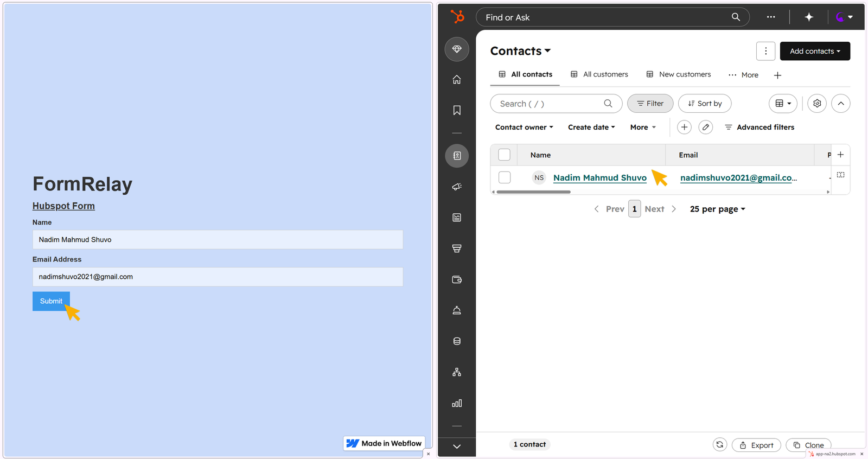Open Sales storefront icon in sidebar

point(457,248)
